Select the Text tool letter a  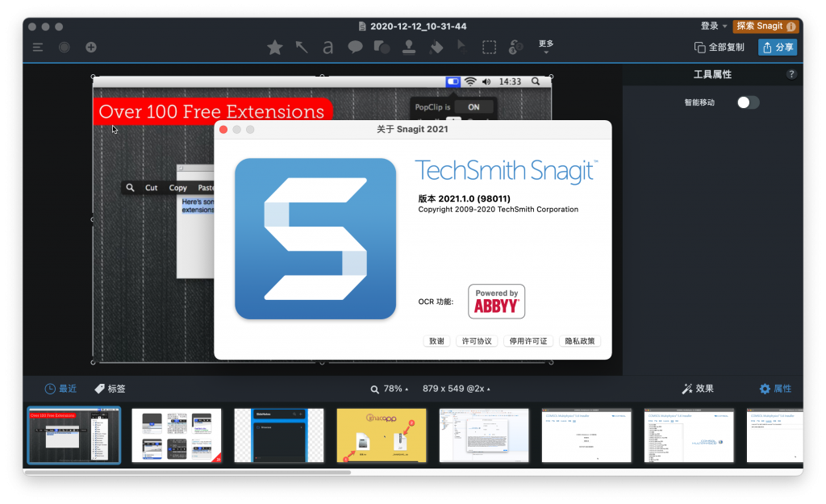pos(327,48)
